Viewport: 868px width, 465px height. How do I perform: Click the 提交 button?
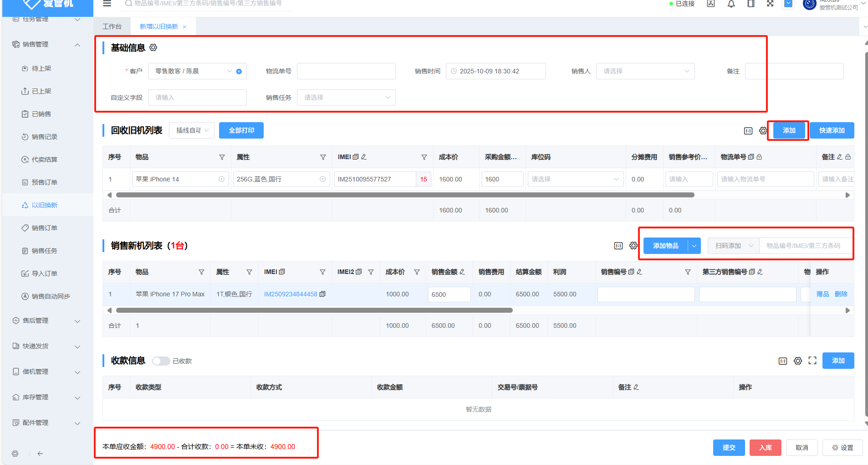tap(729, 448)
